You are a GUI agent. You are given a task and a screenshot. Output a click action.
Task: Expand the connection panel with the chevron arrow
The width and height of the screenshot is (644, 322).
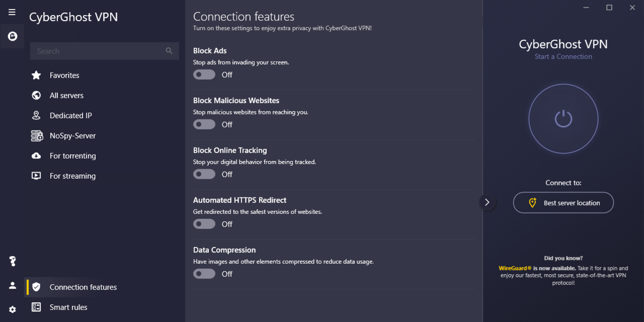(x=487, y=202)
